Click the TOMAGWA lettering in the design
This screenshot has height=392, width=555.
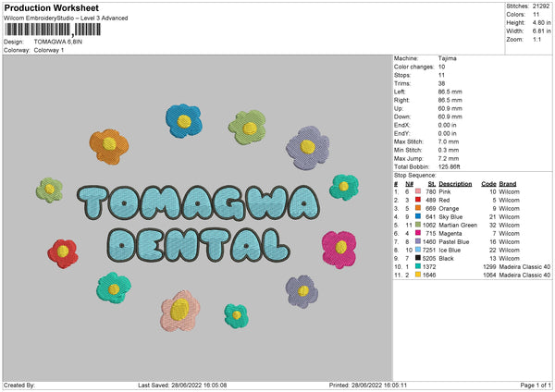(198, 202)
